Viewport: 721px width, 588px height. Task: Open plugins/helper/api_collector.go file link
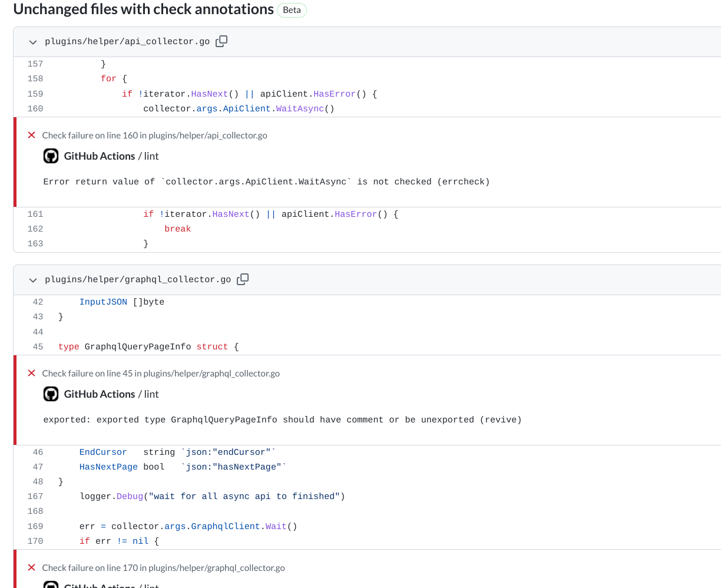(x=127, y=42)
